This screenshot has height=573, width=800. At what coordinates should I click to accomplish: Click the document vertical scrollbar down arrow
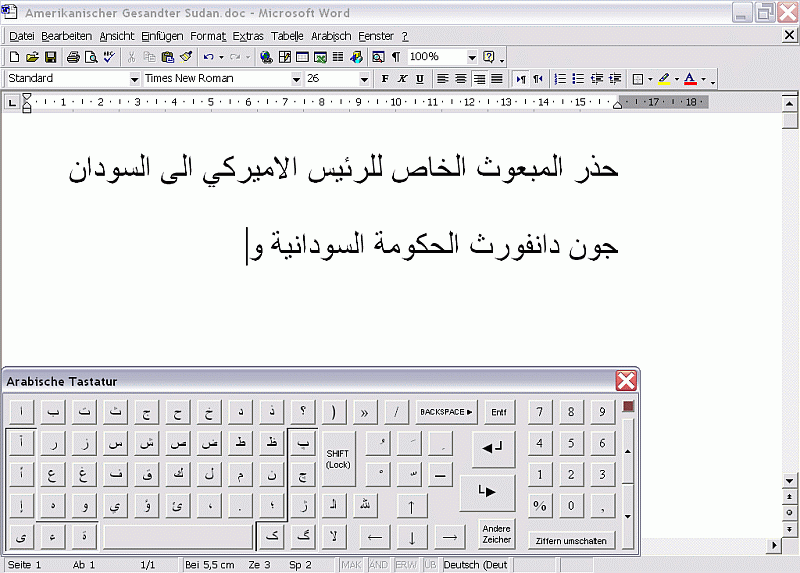point(789,481)
